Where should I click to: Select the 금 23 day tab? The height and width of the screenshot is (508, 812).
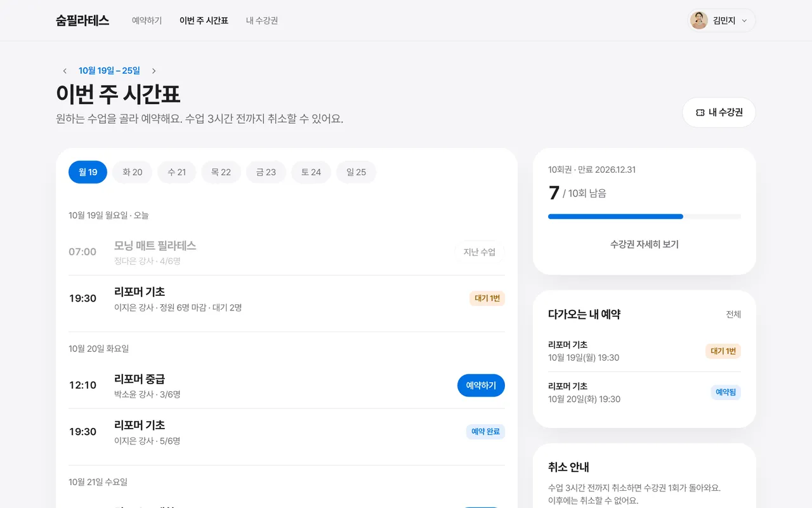(x=266, y=172)
